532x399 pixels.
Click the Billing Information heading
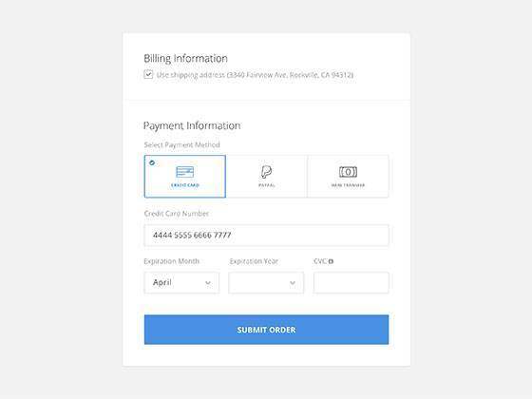[x=185, y=59]
